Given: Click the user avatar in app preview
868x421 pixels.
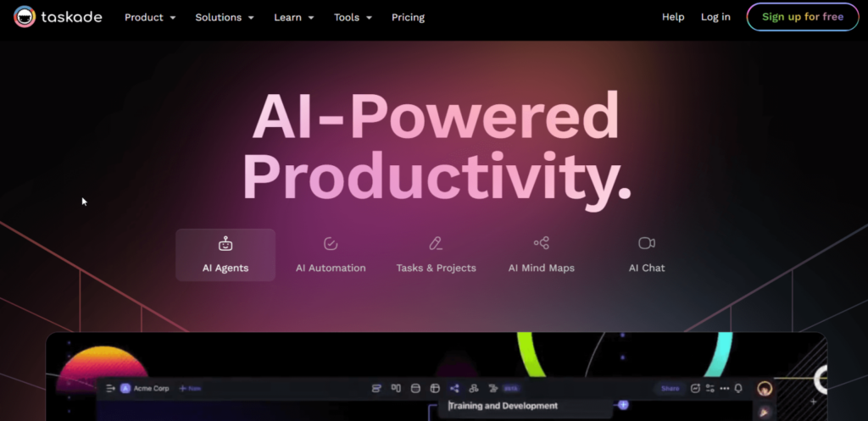Looking at the screenshot, I should pyautogui.click(x=765, y=389).
